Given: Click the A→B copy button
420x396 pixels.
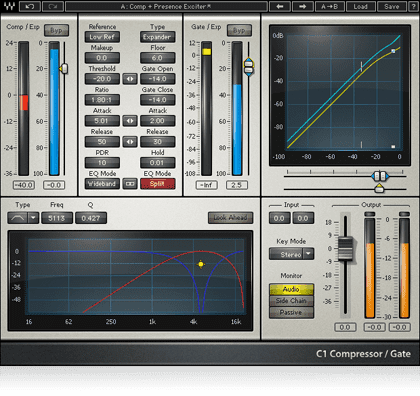Looking at the screenshot, I should pyautogui.click(x=329, y=6).
